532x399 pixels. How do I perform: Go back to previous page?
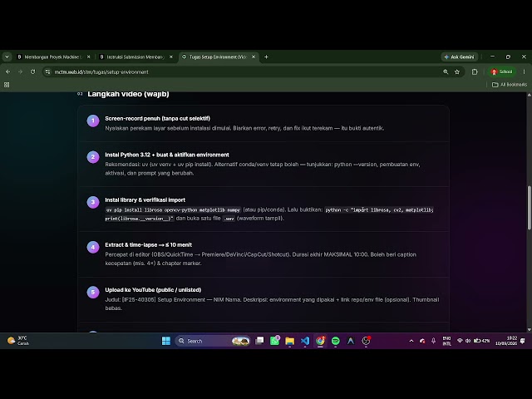coord(7,72)
